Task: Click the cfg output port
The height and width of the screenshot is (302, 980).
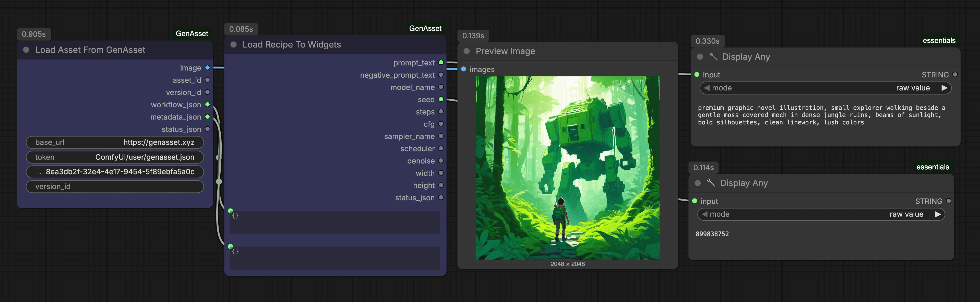Action: 441,124
